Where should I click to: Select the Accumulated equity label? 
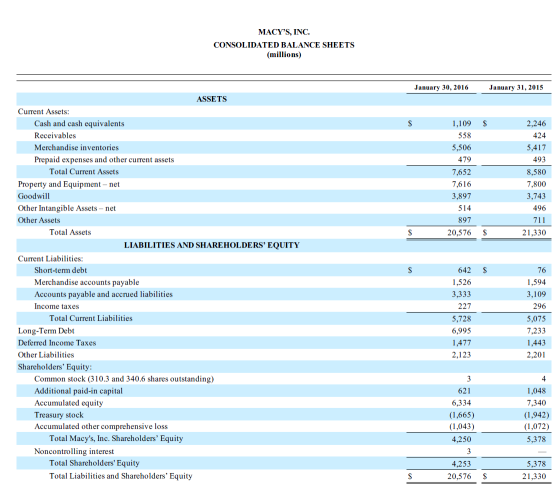pos(69,403)
